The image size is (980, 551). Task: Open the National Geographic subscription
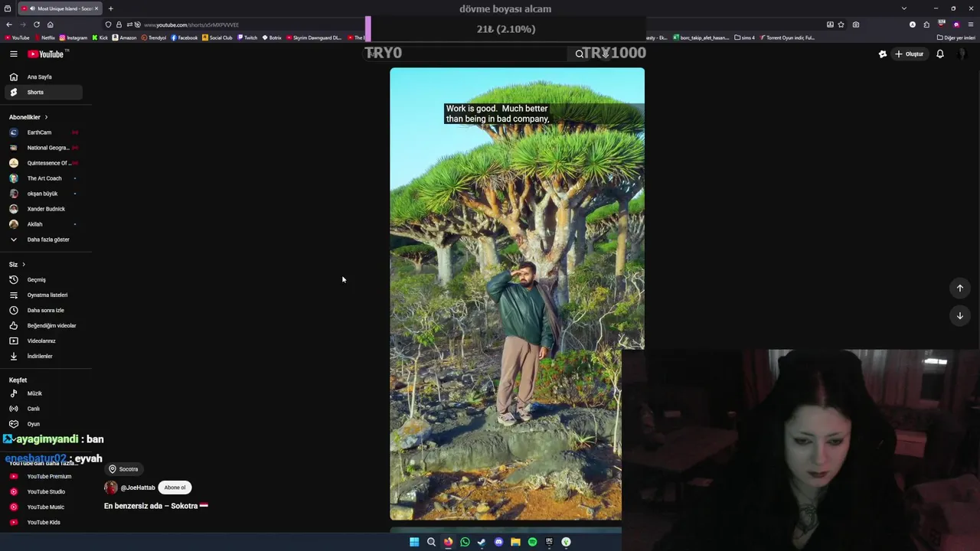pyautogui.click(x=43, y=148)
